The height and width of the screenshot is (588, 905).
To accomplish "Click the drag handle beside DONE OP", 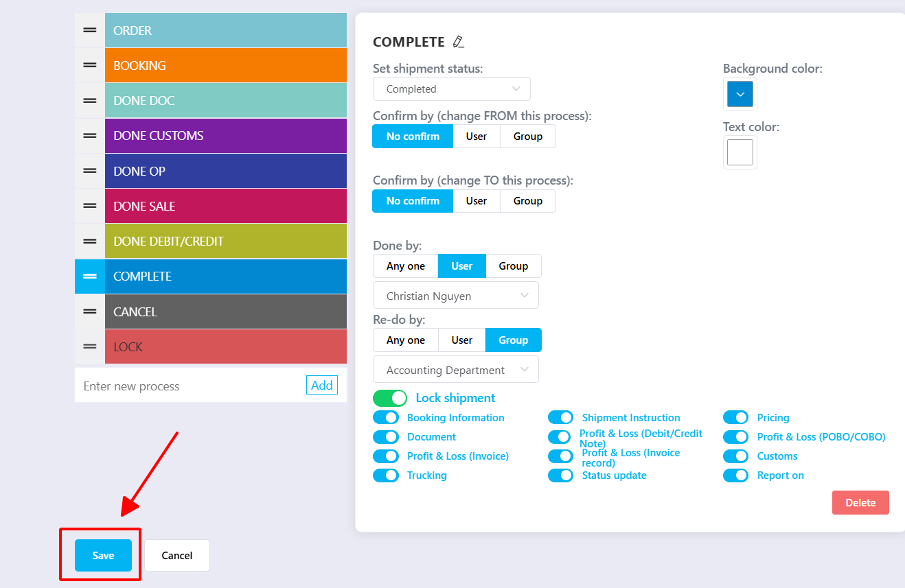I will tap(90, 171).
